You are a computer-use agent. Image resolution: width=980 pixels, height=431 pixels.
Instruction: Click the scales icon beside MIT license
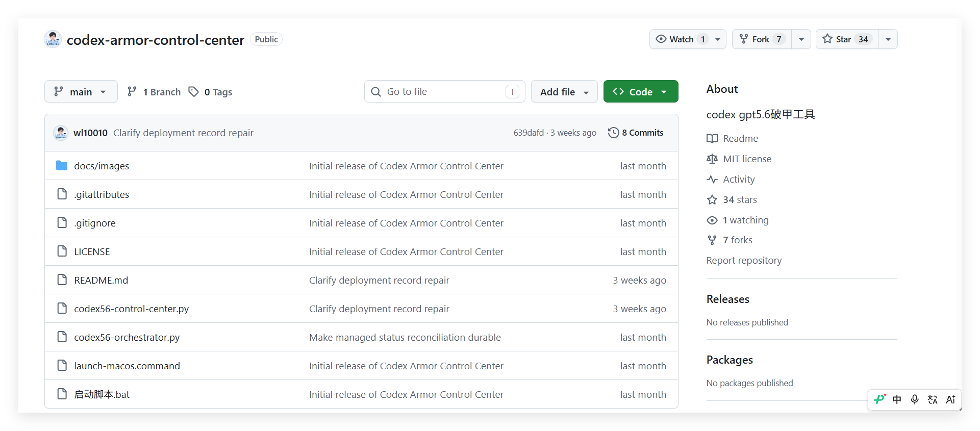[x=712, y=159]
